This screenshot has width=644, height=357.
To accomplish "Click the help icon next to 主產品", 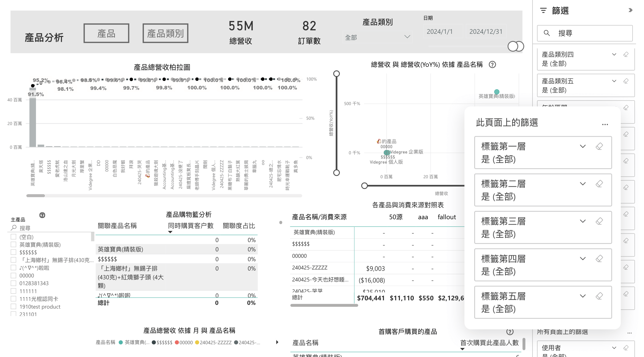I will coord(42,215).
